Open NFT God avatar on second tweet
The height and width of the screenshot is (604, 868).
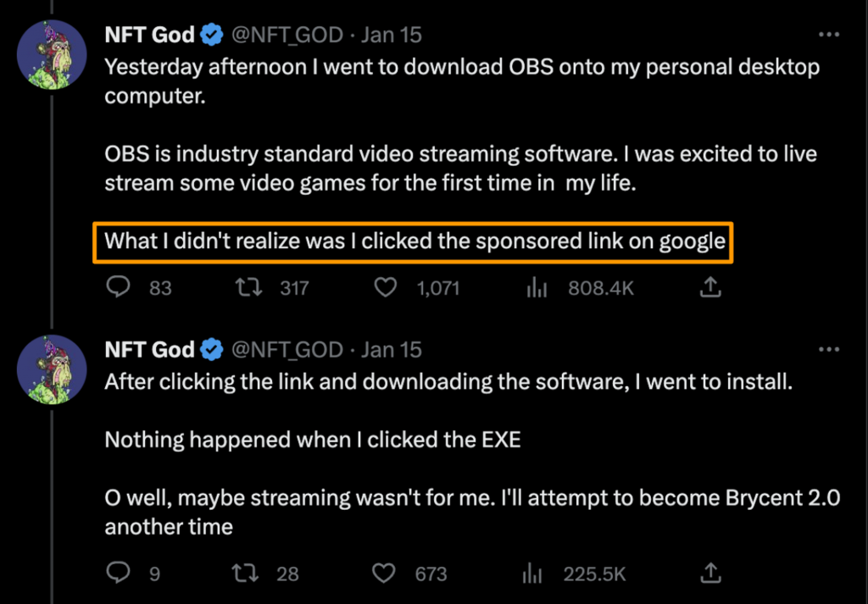pyautogui.click(x=53, y=368)
